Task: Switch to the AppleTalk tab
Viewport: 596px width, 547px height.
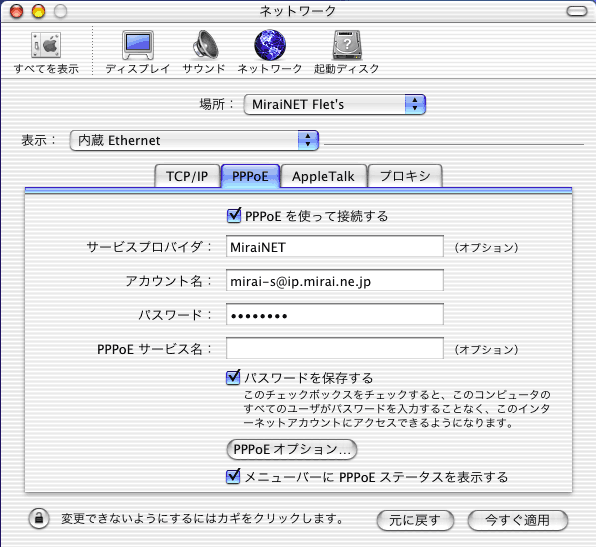Action: (323, 176)
